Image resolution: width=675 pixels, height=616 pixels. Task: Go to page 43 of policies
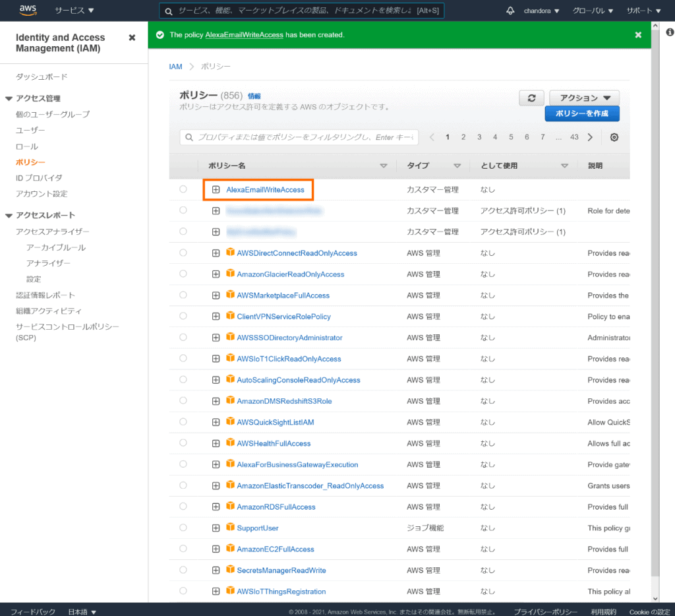point(574,137)
